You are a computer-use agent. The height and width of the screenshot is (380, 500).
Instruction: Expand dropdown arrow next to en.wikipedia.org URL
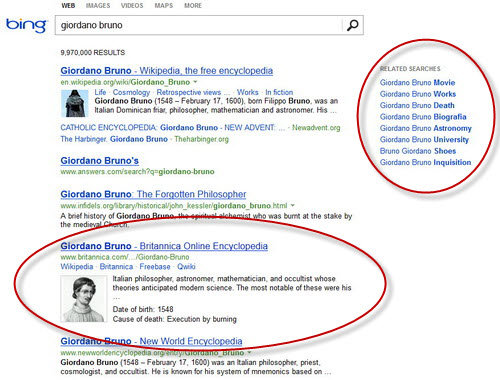[196, 82]
